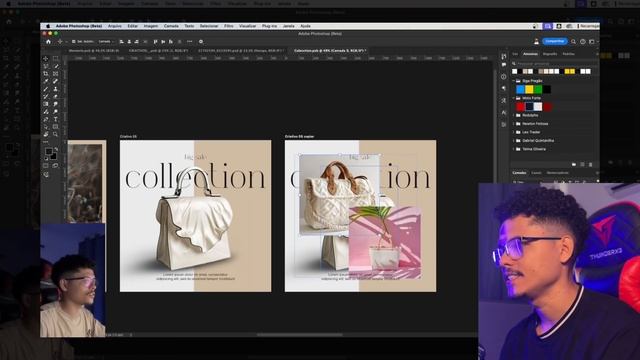The height and width of the screenshot is (360, 640).
Task: Select the Clone Stamp tool
Action: pyautogui.click(x=56, y=89)
